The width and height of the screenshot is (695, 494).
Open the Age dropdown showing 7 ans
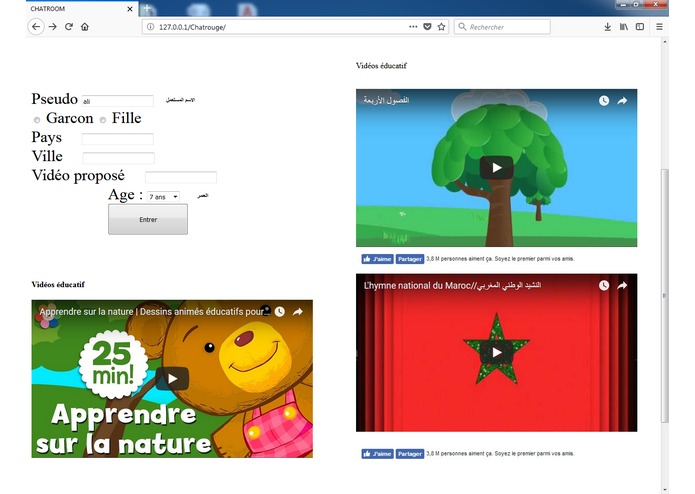tap(164, 196)
